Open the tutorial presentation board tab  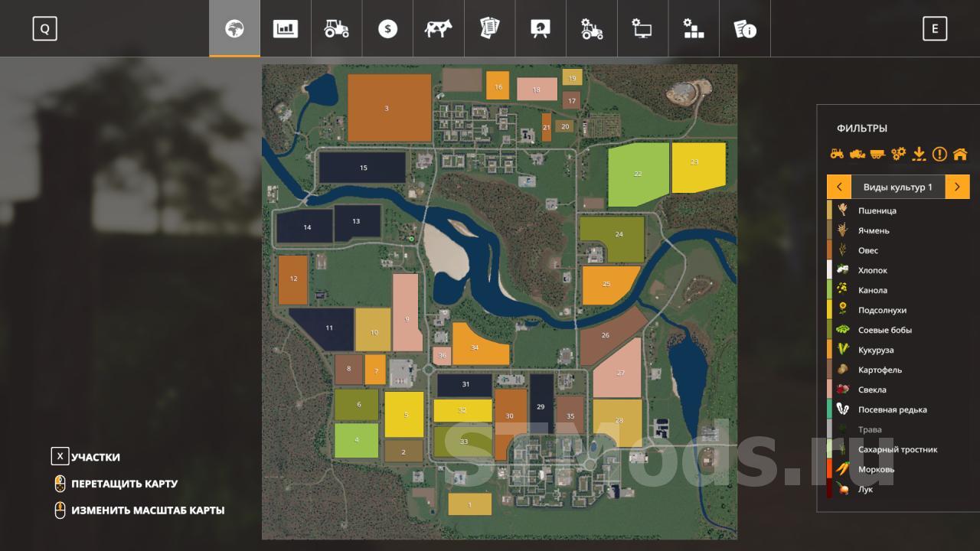click(541, 29)
